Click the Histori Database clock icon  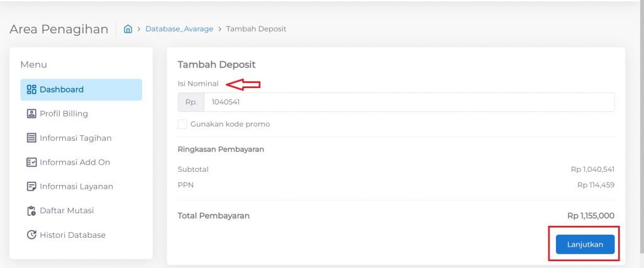[x=31, y=235]
